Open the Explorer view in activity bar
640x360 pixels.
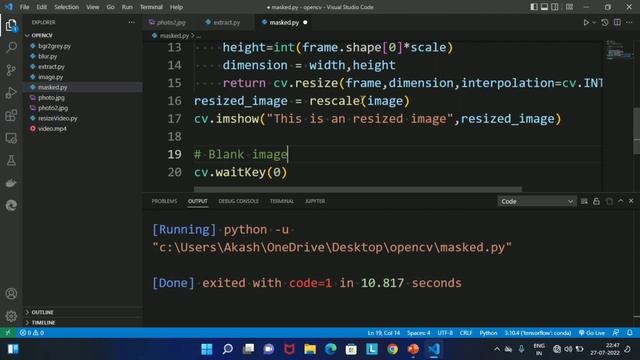[11, 26]
